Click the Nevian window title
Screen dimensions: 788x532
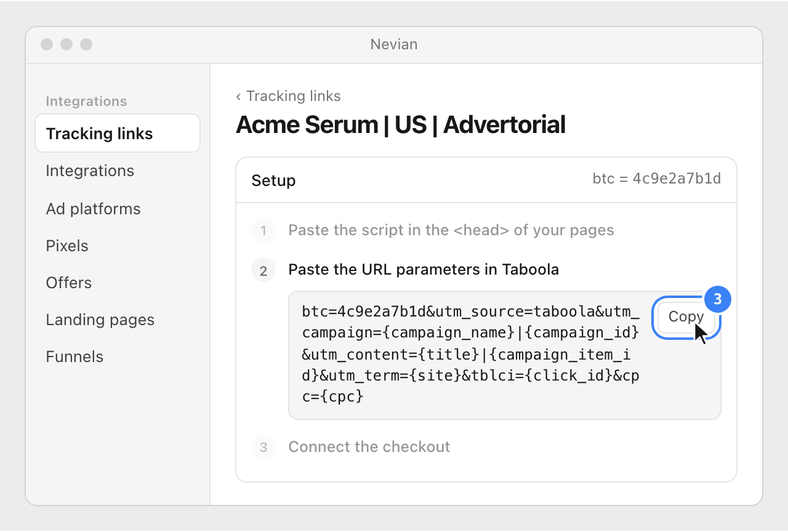point(394,44)
